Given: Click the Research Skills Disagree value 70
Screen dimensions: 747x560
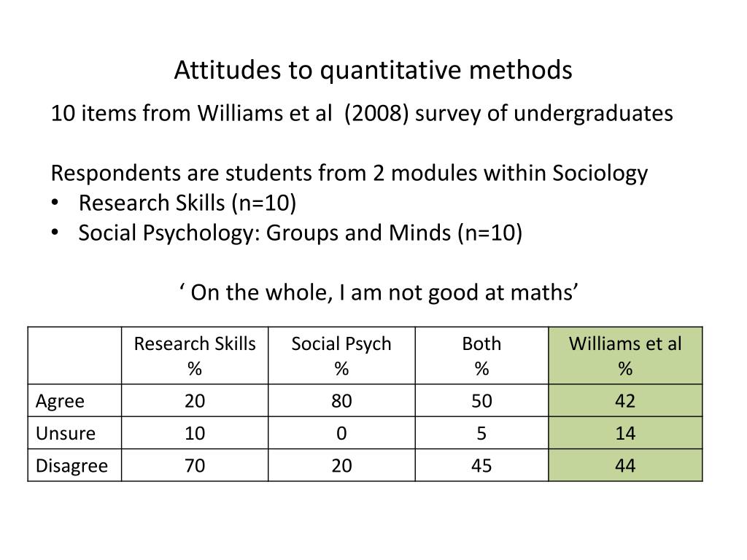Looking at the screenshot, I should pos(195,466).
